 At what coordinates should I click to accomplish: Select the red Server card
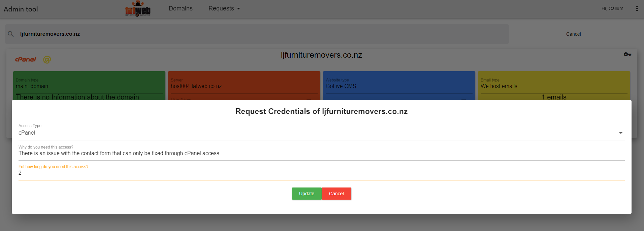(x=244, y=86)
